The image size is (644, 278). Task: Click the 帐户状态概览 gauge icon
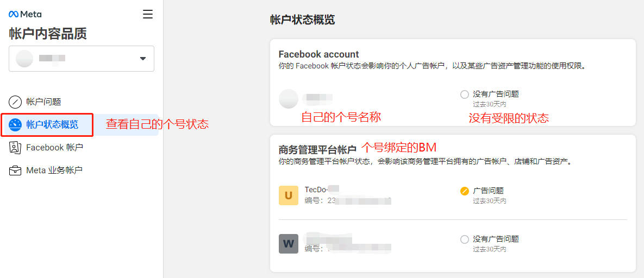click(15, 125)
